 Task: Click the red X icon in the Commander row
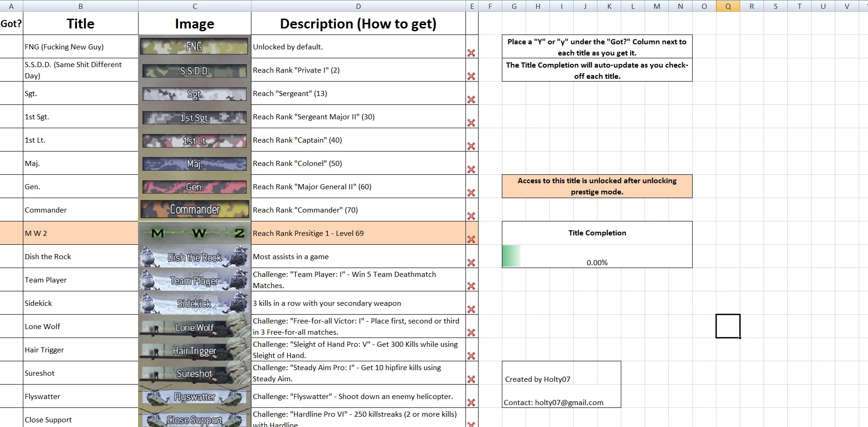tap(471, 216)
